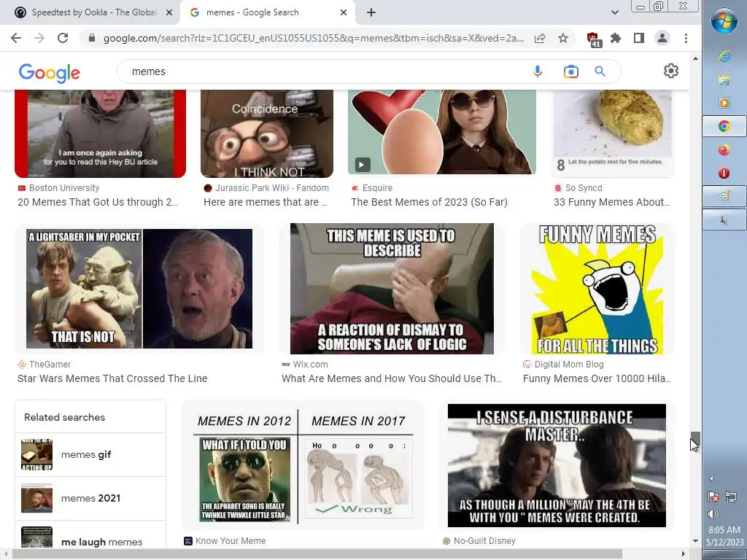Image resolution: width=747 pixels, height=560 pixels.
Task: Open the egg and heart Esquire image
Action: tap(441, 132)
